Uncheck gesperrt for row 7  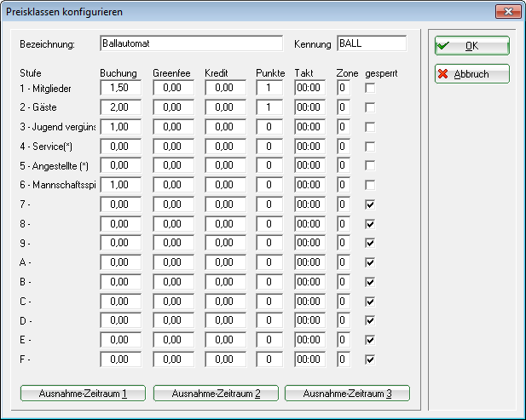tap(368, 204)
